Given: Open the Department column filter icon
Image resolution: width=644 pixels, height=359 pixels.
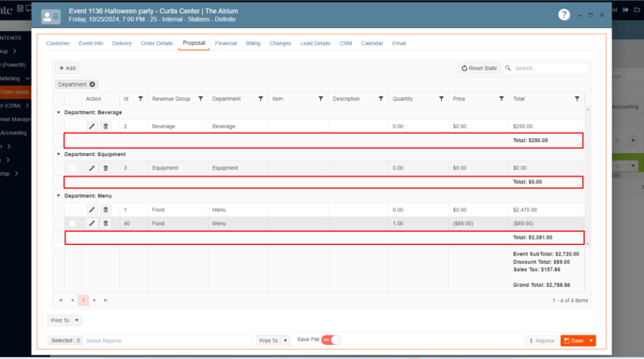Looking at the screenshot, I should pyautogui.click(x=260, y=99).
